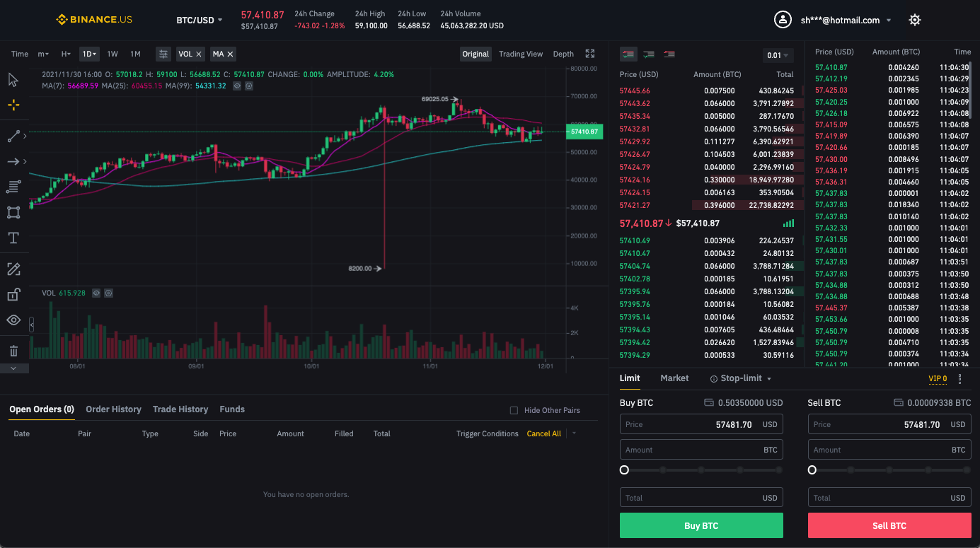The width and height of the screenshot is (980, 548).
Task: Select the crosshair cursor tool
Action: click(x=13, y=105)
